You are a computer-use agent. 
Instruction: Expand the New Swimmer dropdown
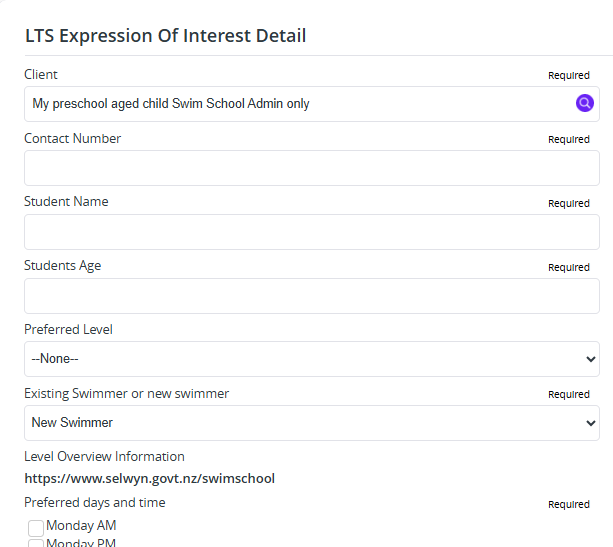312,423
